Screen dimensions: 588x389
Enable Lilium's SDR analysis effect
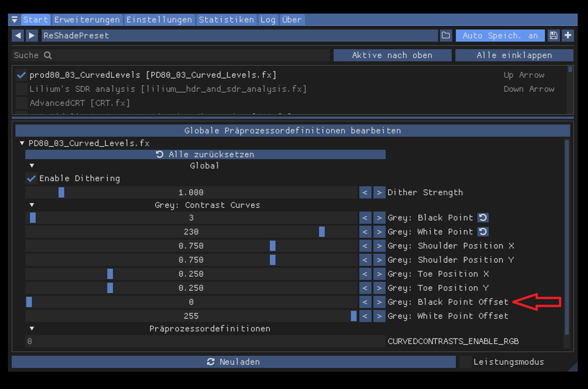coord(21,89)
